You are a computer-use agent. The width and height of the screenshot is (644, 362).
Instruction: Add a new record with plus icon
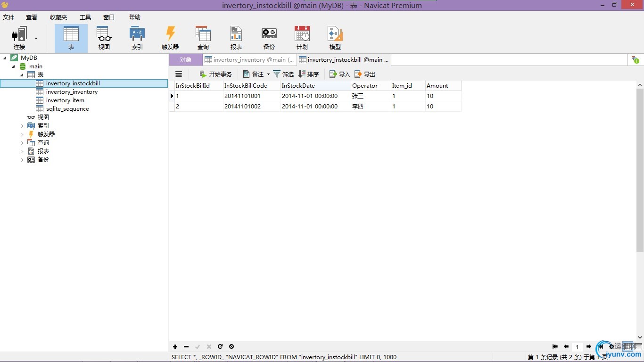pos(175,346)
